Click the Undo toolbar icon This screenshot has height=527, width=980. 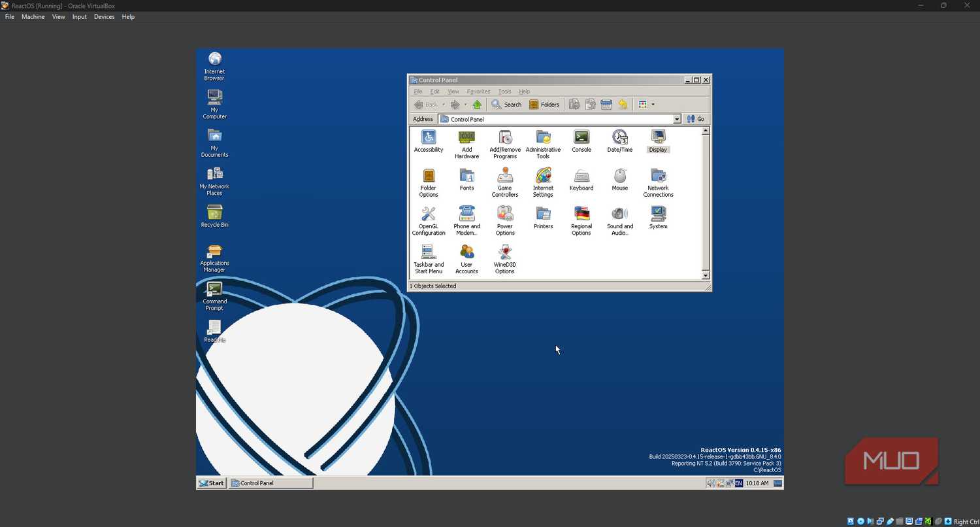tap(623, 105)
